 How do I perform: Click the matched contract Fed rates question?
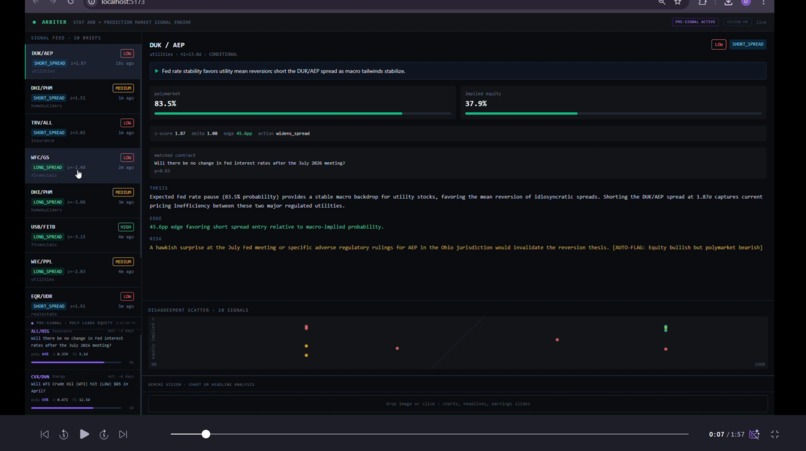(x=250, y=163)
